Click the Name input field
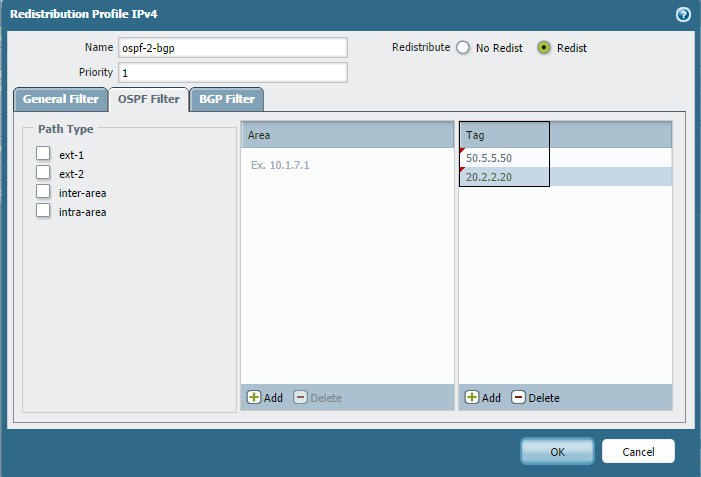Screen dimensions: 701x477 click(x=232, y=47)
